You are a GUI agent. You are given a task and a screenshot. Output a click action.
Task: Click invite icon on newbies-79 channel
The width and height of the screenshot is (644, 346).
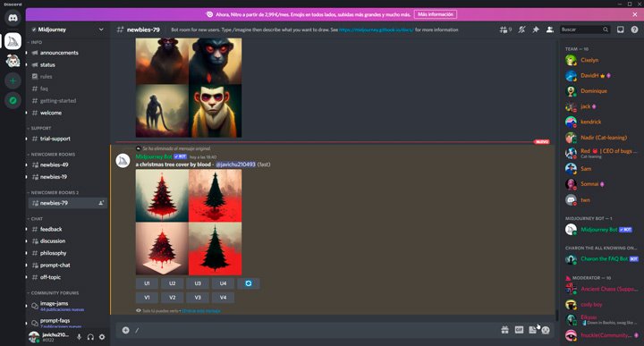[x=101, y=203]
